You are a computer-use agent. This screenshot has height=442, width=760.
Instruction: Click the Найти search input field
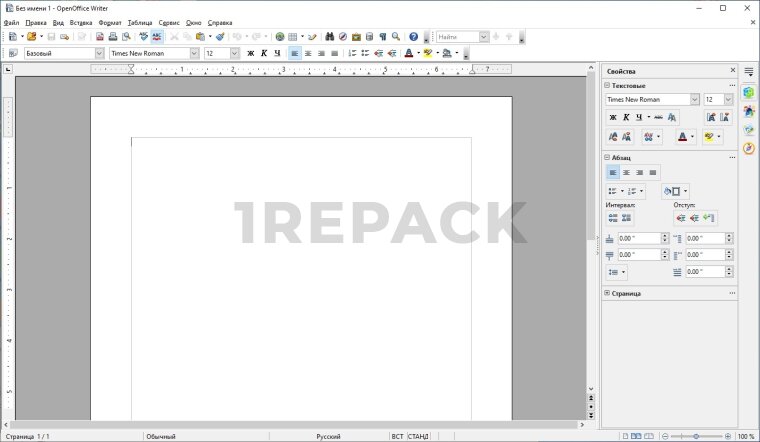[x=457, y=37]
